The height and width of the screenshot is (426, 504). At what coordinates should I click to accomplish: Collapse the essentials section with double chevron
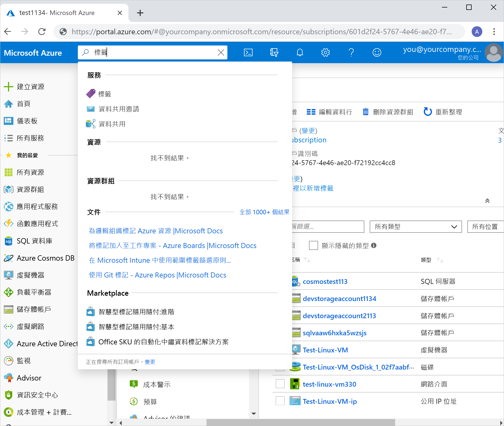pyautogui.click(x=487, y=201)
